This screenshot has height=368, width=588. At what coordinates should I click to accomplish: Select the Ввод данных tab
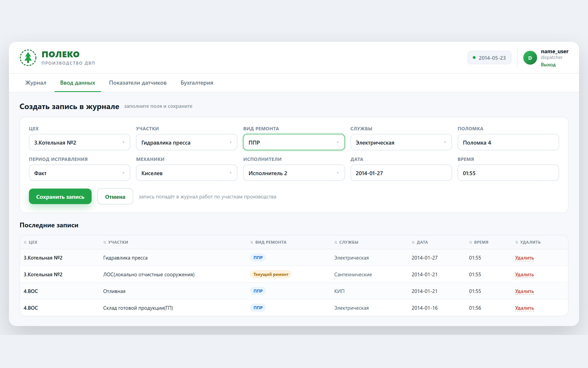click(x=77, y=83)
